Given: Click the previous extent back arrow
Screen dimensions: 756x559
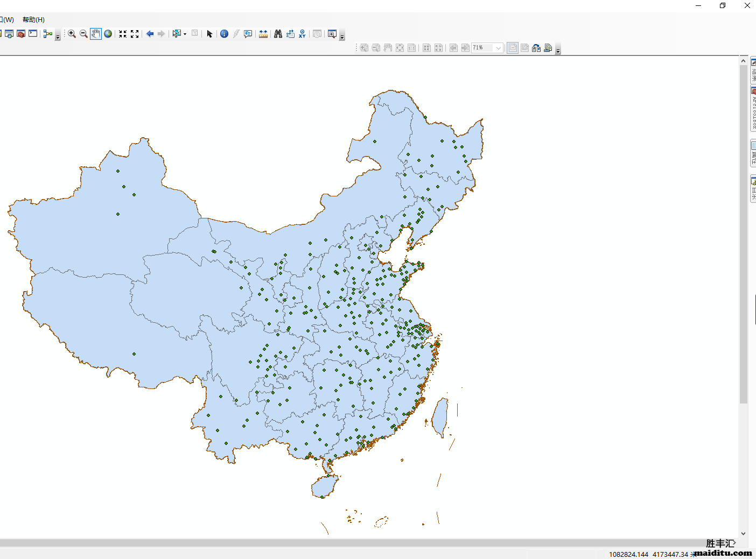Looking at the screenshot, I should 150,34.
